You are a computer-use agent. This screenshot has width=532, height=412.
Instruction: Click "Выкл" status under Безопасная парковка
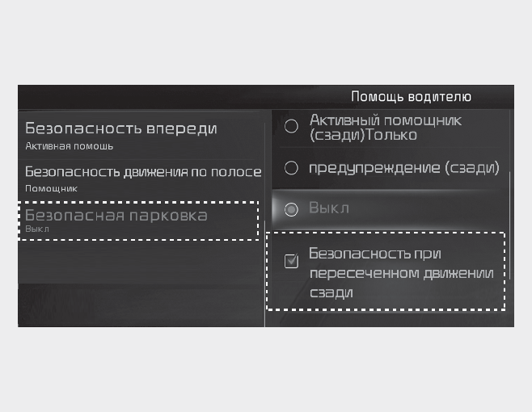(x=37, y=229)
